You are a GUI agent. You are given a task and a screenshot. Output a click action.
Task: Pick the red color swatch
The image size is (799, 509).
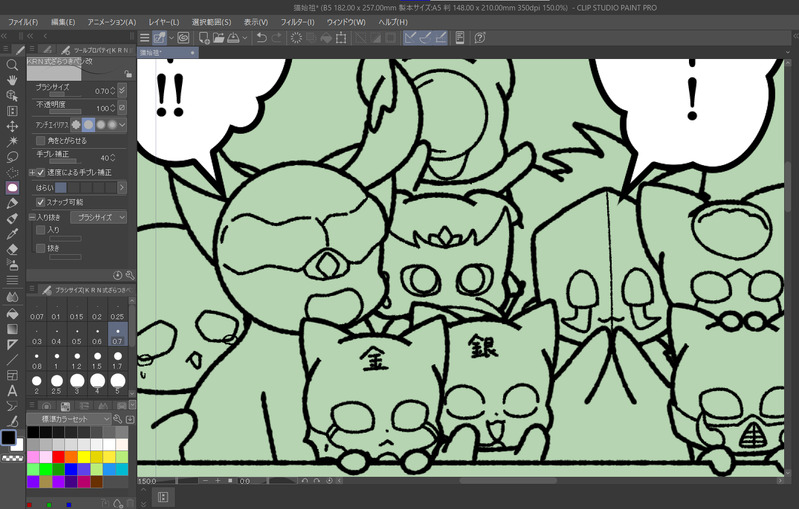[x=59, y=457]
